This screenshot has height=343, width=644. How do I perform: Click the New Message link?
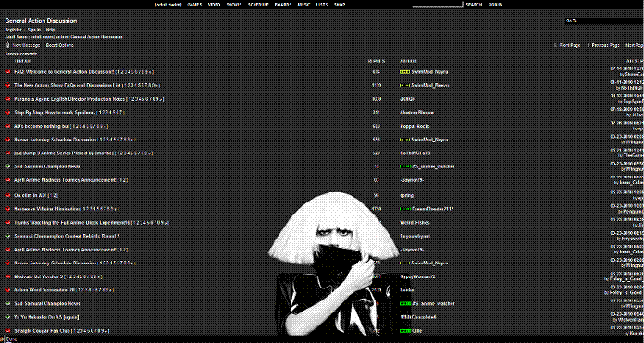point(26,45)
